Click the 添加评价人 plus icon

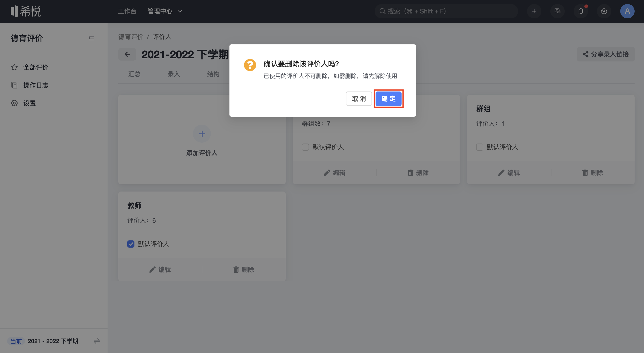coord(202,134)
